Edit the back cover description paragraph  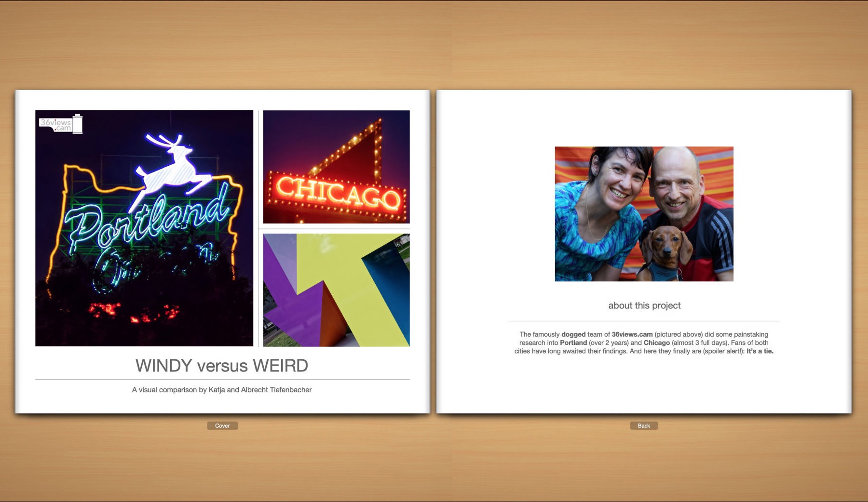(644, 343)
